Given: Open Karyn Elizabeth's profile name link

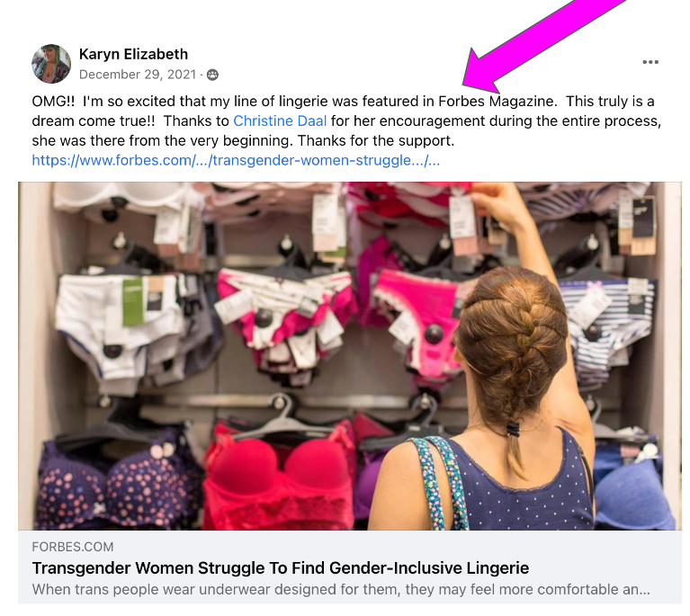Looking at the screenshot, I should 133,54.
